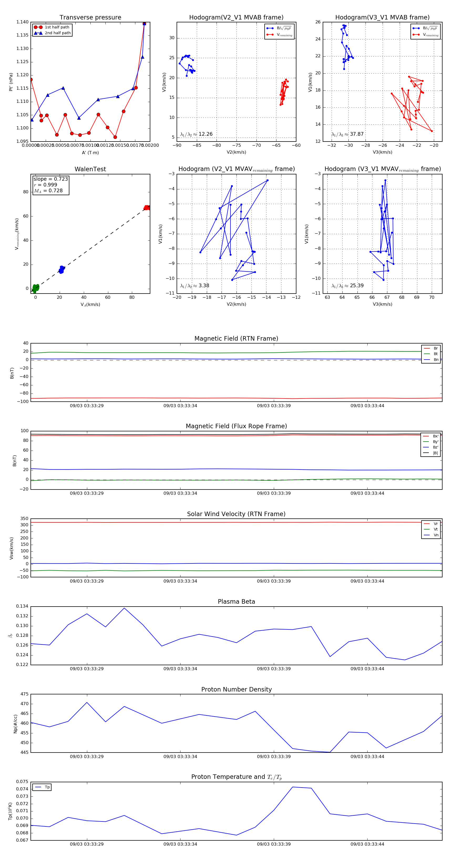473x868 pixels.
Task: Click the '09/03 03:33:29' tick under the Proton Temperature plot
Action: tap(87, 844)
